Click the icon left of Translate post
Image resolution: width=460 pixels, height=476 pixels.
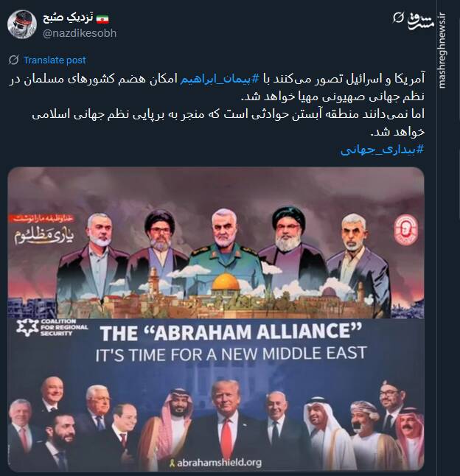14,60
